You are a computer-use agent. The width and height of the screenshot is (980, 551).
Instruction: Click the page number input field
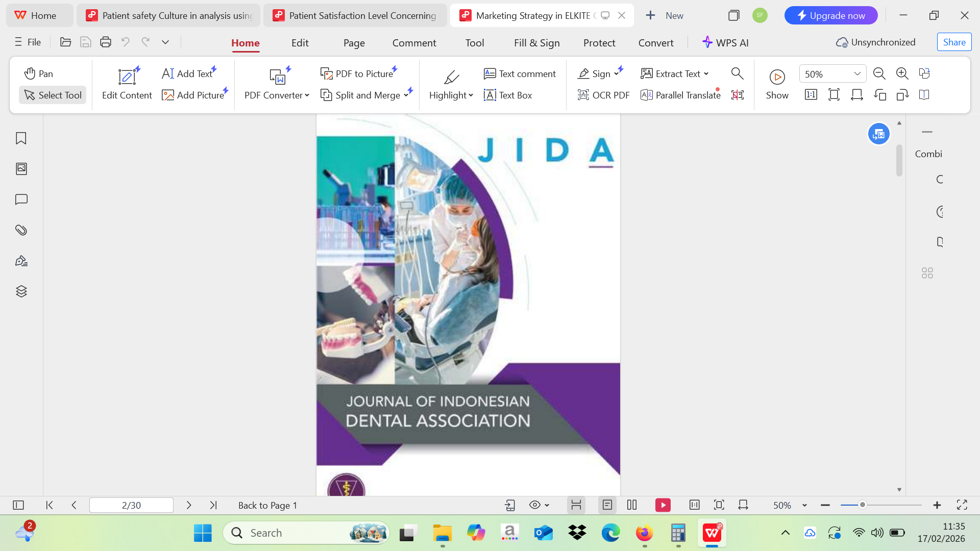click(131, 505)
